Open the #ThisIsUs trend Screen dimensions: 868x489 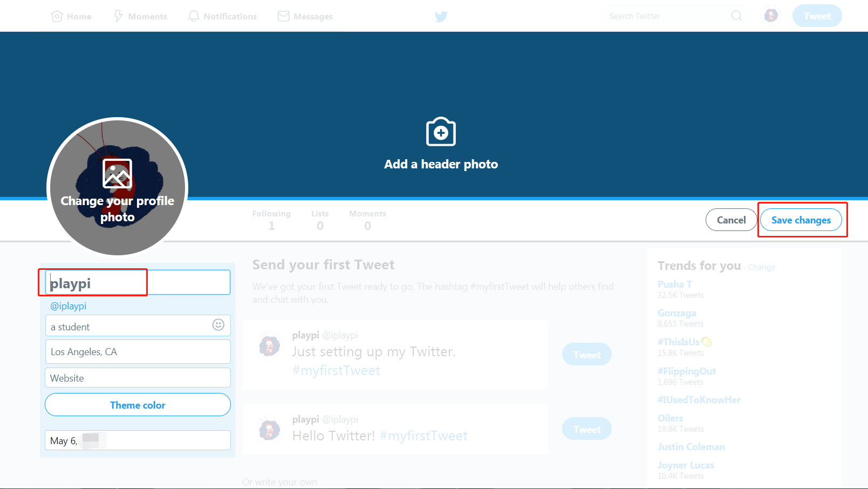click(x=678, y=342)
